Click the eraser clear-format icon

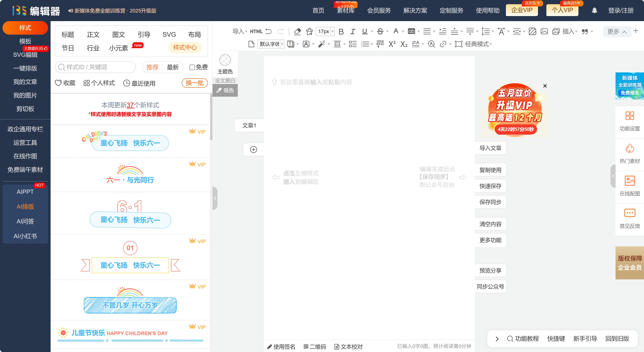pyautogui.click(x=297, y=31)
